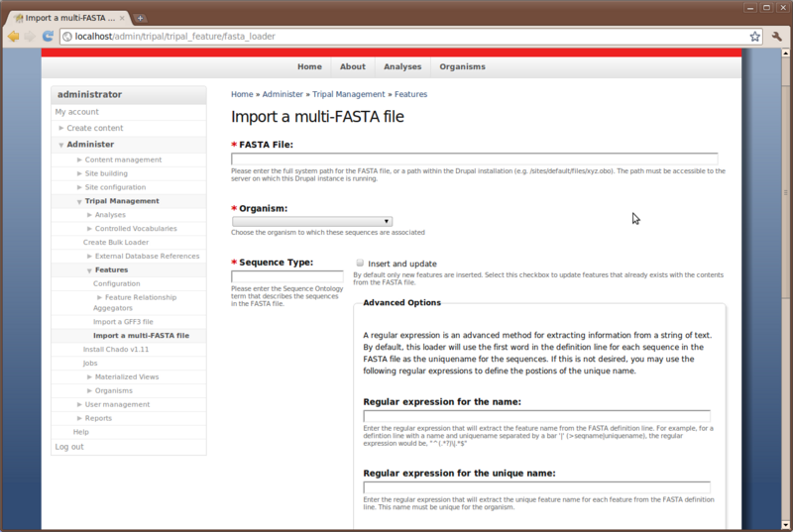Click the browser back arrow
The width and height of the screenshot is (793, 532).
tap(14, 37)
